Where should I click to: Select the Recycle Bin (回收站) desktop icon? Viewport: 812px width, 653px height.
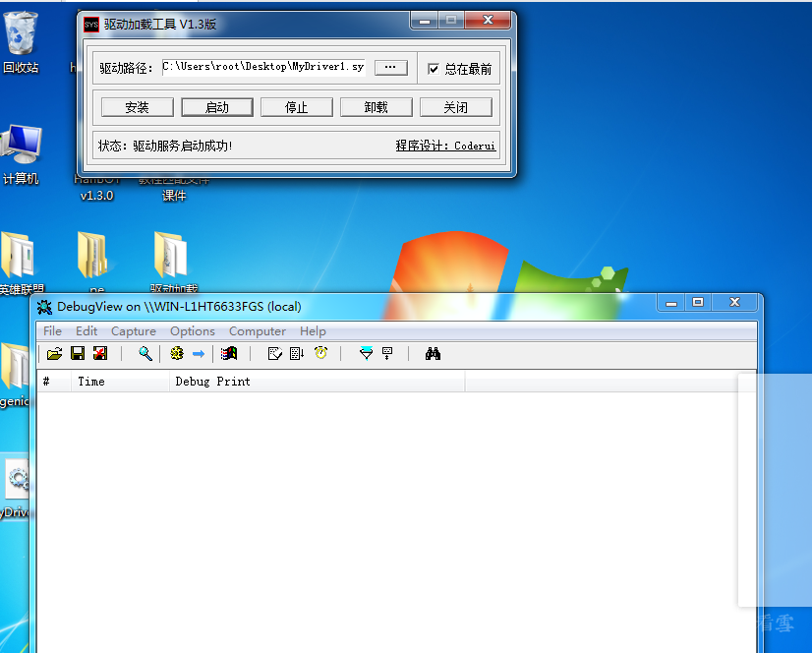coord(21,42)
